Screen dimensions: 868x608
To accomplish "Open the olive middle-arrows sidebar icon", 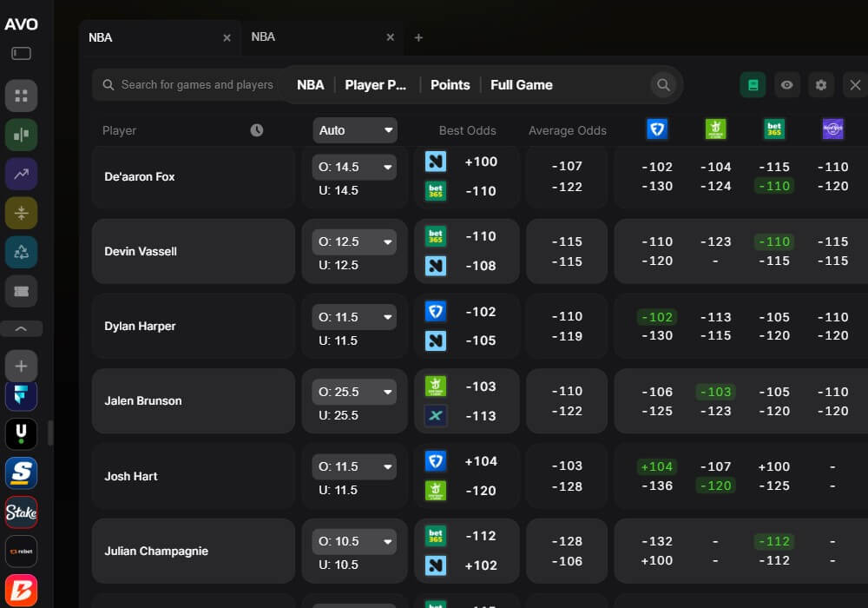I will click(x=21, y=213).
